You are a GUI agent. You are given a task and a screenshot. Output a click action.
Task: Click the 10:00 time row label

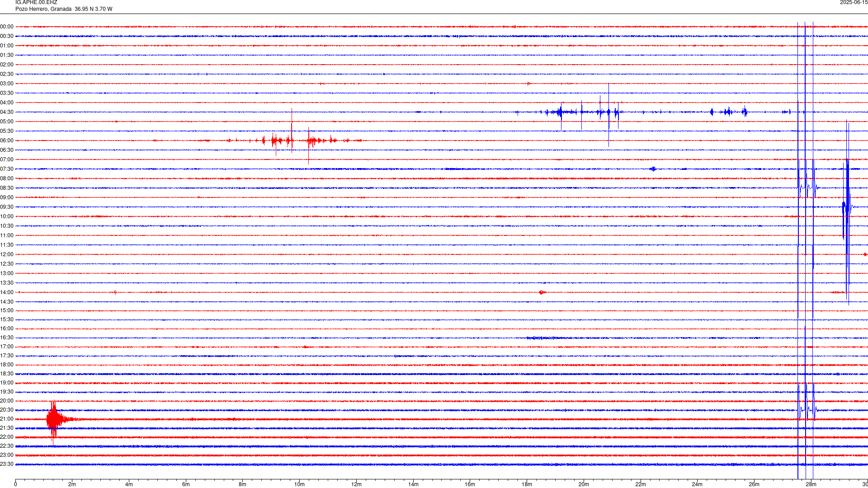7,217
